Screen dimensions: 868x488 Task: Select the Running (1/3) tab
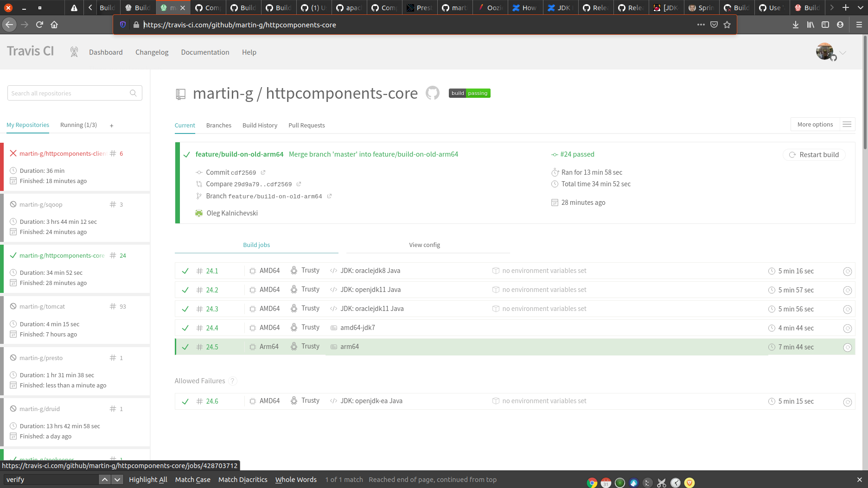click(78, 125)
